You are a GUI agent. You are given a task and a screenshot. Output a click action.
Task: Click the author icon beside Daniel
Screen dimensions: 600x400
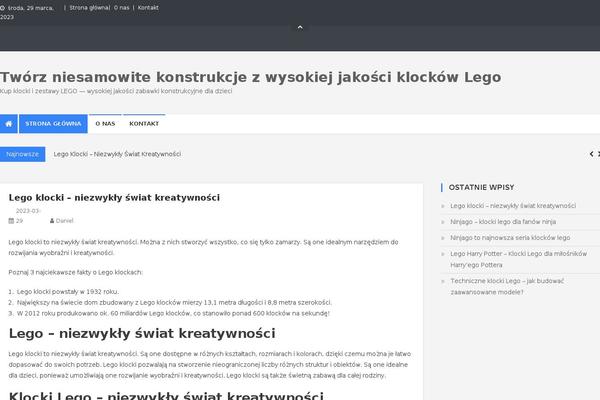pyautogui.click(x=52, y=221)
